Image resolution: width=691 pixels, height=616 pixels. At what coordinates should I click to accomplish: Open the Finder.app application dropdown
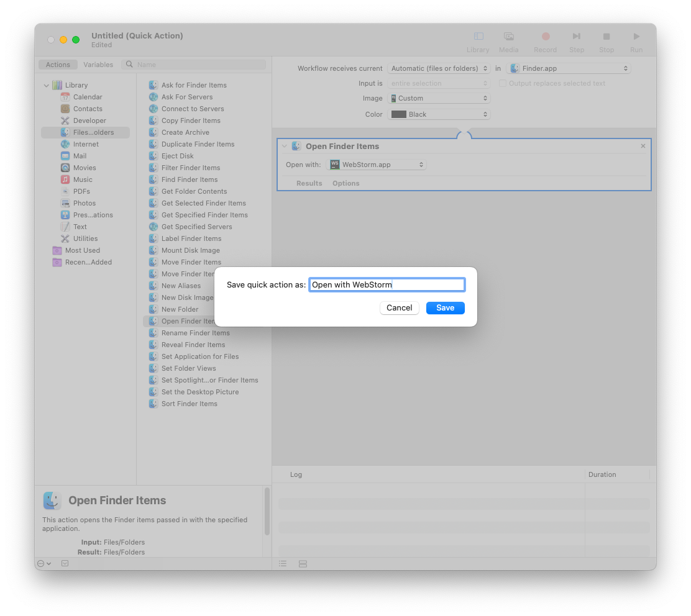coord(569,68)
